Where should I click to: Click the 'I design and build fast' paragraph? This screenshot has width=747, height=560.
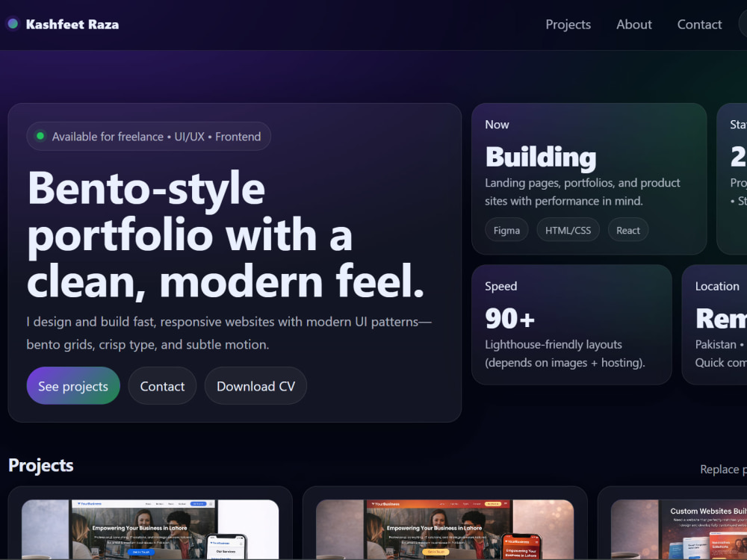pos(229,333)
